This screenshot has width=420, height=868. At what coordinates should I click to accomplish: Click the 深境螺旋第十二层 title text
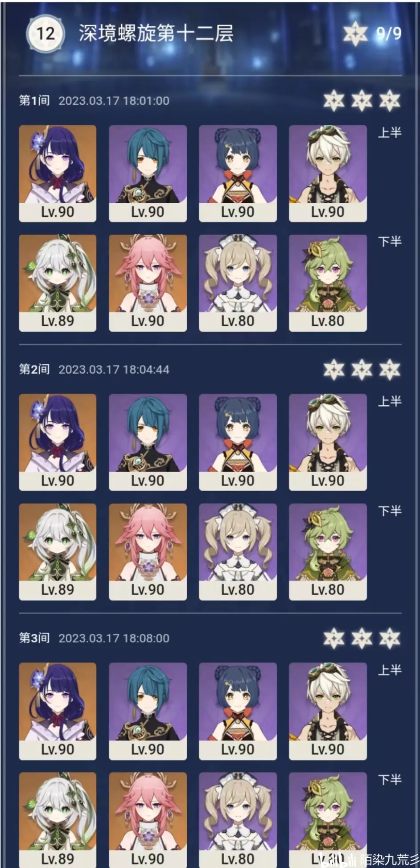pyautogui.click(x=156, y=33)
